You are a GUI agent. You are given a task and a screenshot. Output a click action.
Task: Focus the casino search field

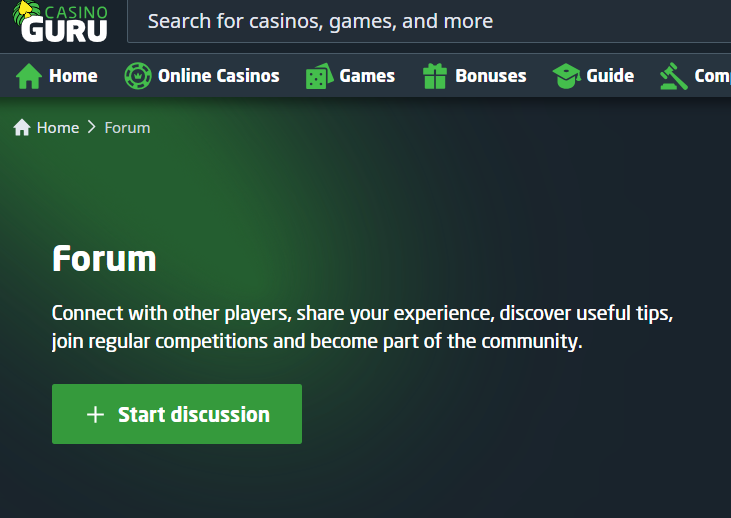[430, 21]
